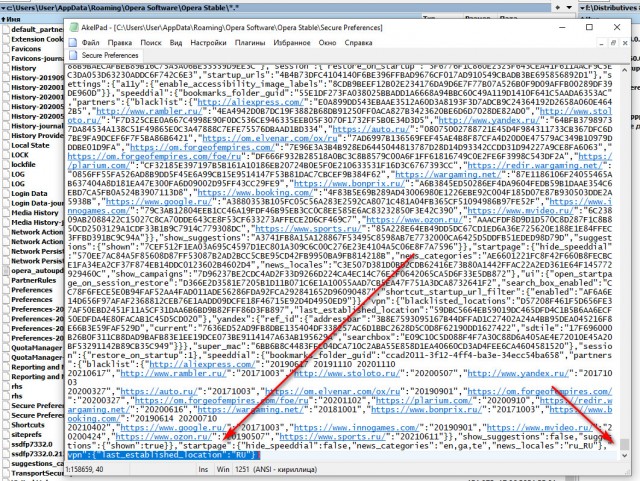Click the 1251 (ANSI - кириллица) encoding indicator

coord(276,470)
